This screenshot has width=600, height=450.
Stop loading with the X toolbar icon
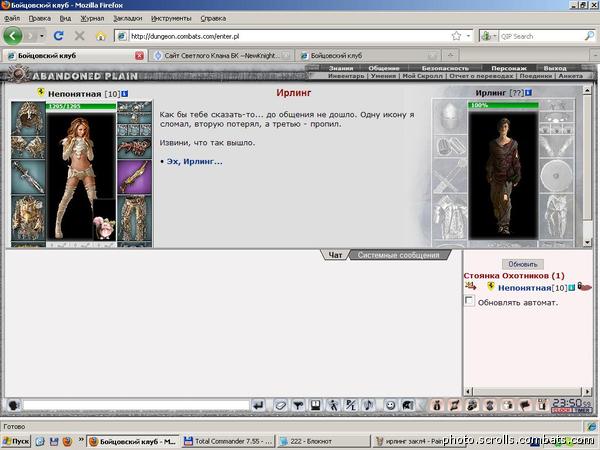[79, 36]
